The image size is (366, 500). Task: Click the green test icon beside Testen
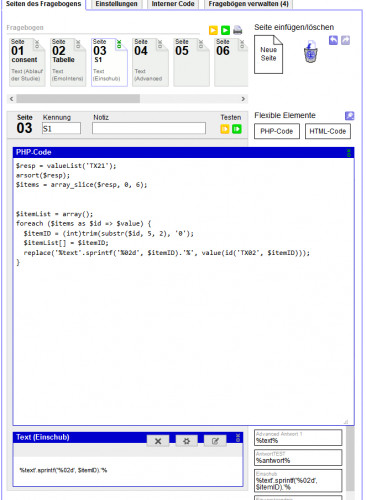(237, 129)
